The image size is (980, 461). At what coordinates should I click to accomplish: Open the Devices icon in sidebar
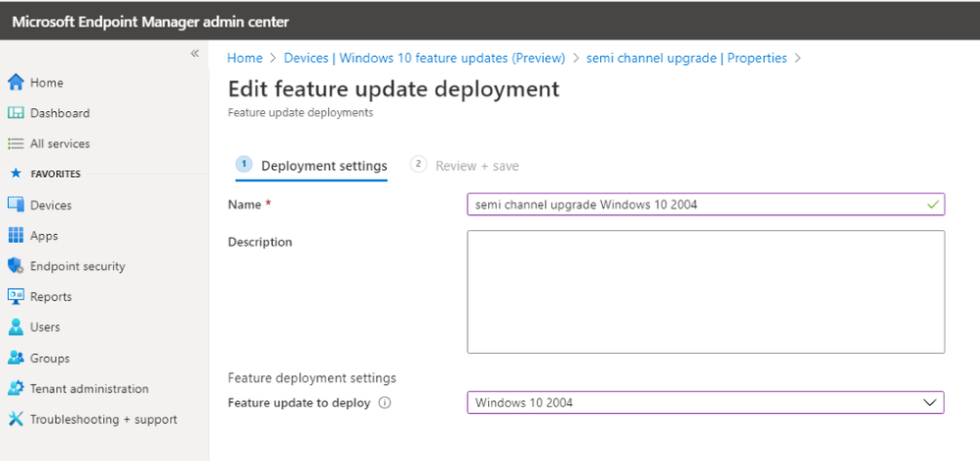pos(16,205)
